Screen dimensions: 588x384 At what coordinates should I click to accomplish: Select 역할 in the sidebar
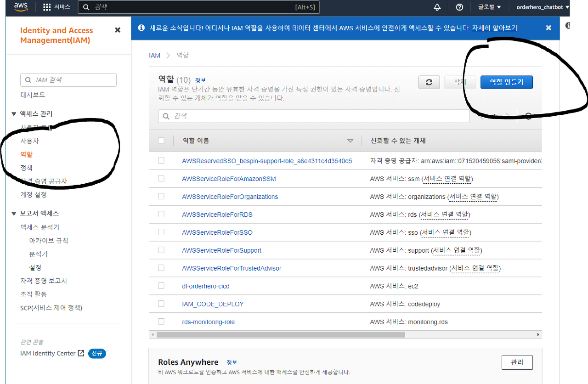tap(26, 154)
